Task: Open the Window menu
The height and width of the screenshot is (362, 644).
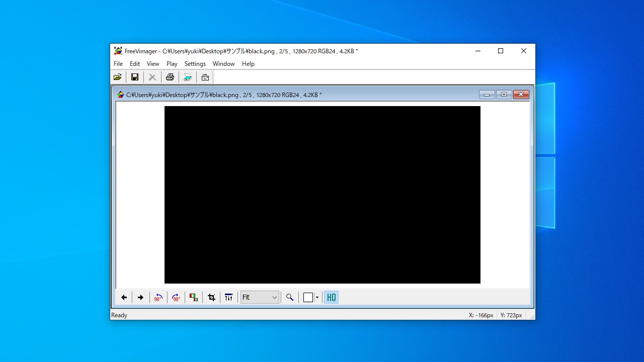Action: point(223,64)
